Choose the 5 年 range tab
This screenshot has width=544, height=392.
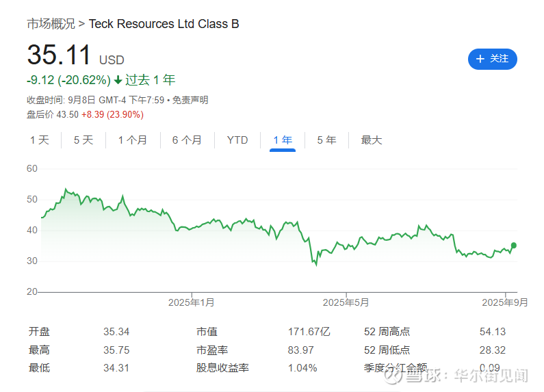pyautogui.click(x=326, y=140)
